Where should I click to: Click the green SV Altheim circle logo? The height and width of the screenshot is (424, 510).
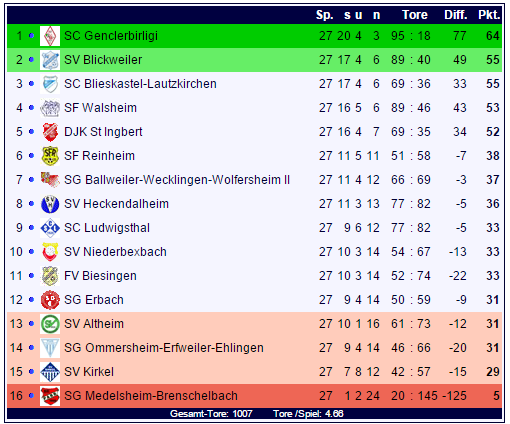point(50,324)
